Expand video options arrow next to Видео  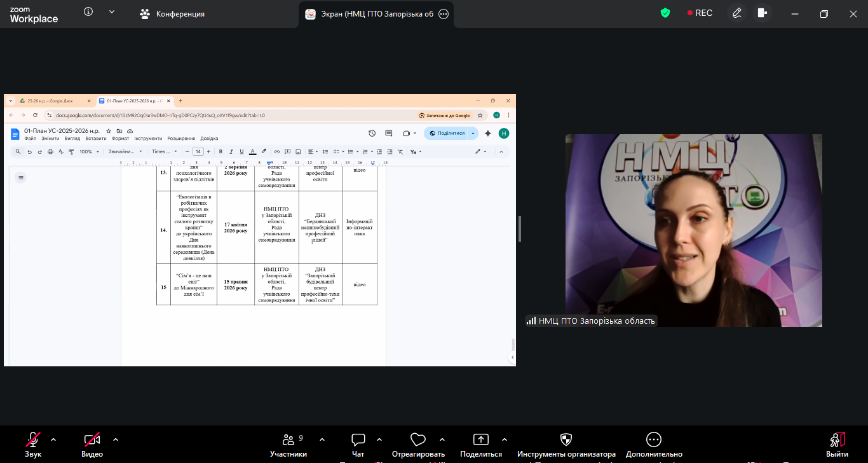(116, 439)
